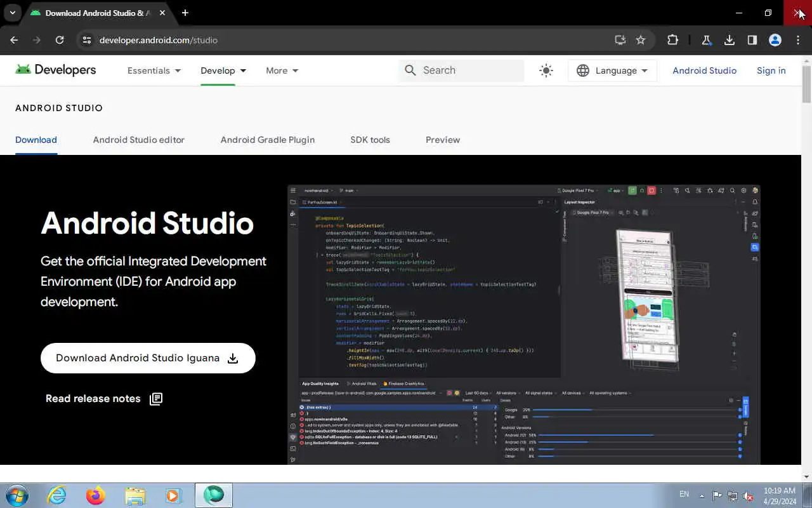Expand the Develop menu

[x=223, y=70]
